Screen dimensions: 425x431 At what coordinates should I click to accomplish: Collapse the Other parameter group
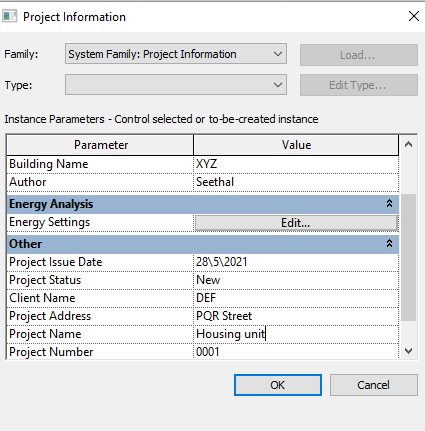[x=389, y=244]
